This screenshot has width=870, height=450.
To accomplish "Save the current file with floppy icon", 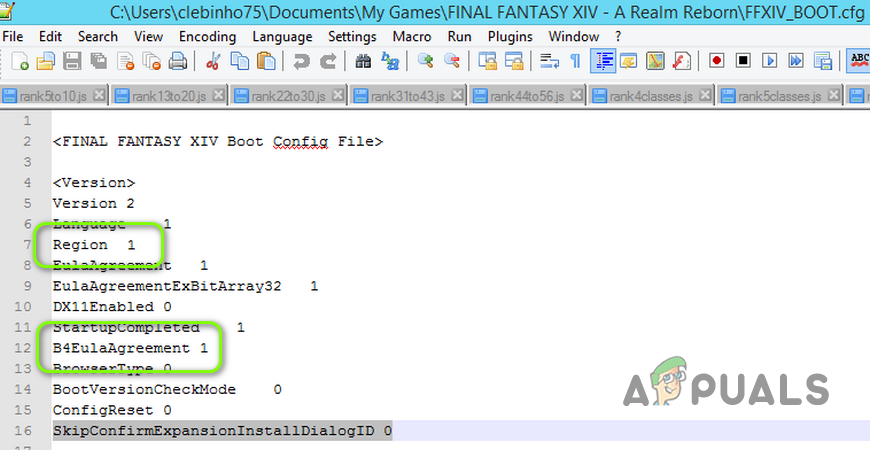I will [x=72, y=61].
